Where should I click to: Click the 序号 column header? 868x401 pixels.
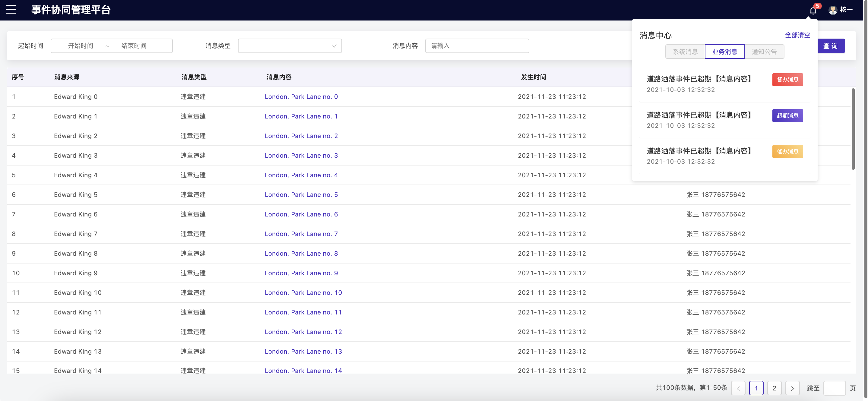point(18,77)
